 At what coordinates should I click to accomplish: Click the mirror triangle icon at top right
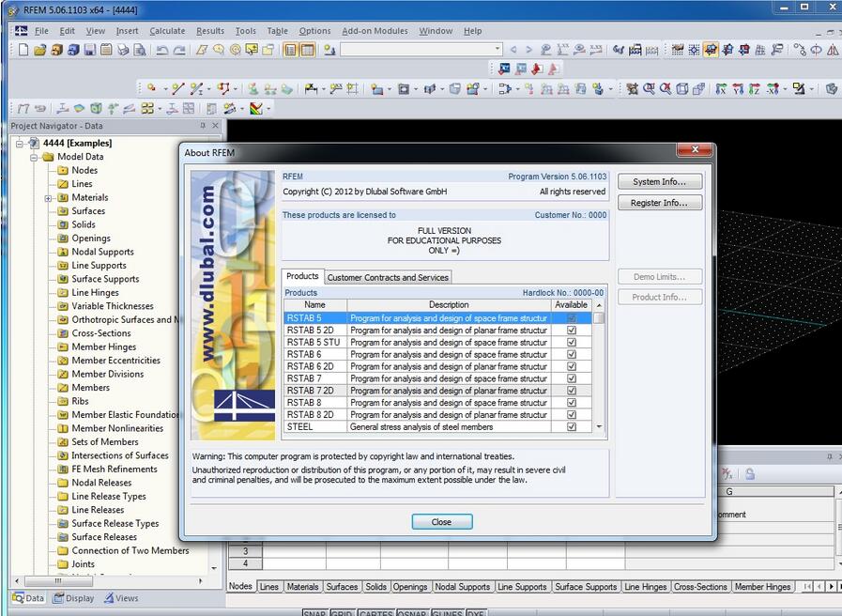click(833, 50)
